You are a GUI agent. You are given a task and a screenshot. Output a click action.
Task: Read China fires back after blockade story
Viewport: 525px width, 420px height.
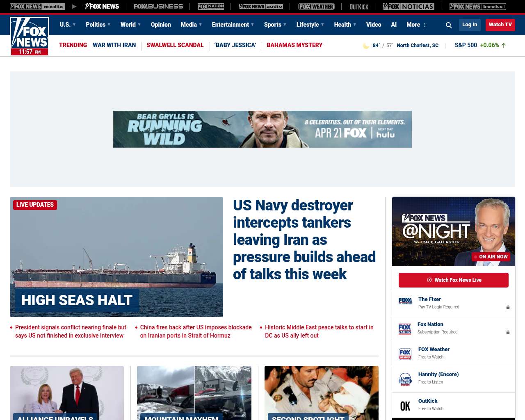196,331
